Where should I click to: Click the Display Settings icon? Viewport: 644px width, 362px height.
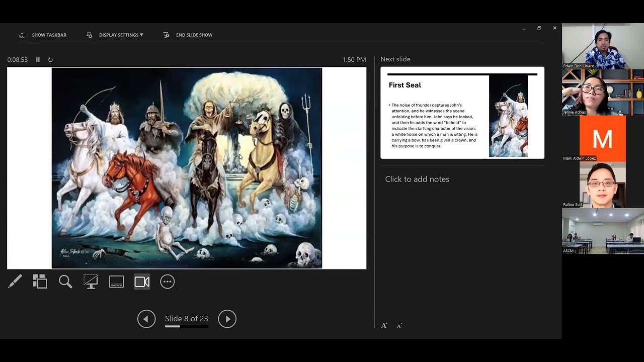(x=90, y=35)
